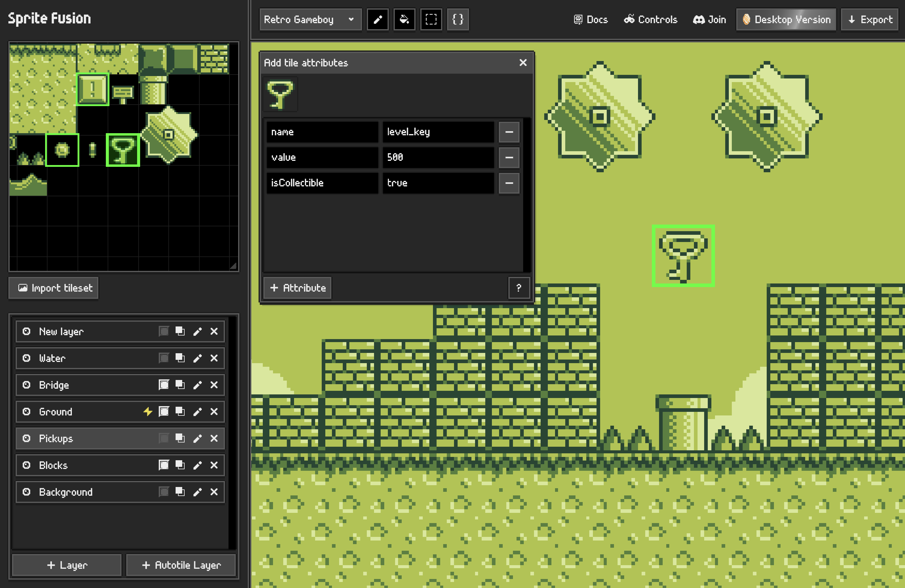Export the map
This screenshot has height=588, width=905.
pos(870,19)
